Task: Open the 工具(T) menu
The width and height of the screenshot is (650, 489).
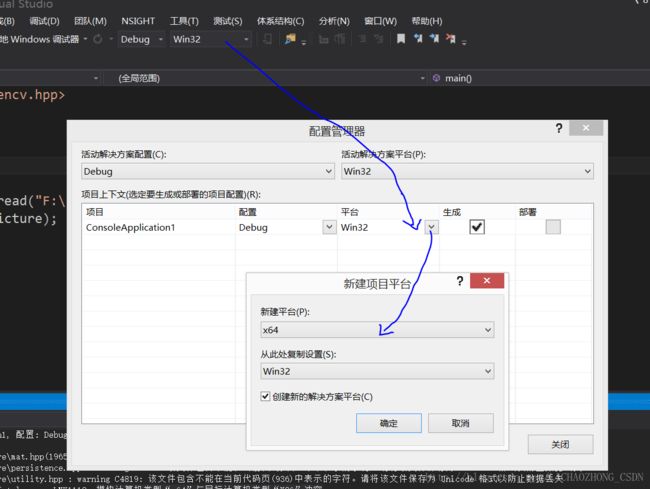Action: [184, 21]
